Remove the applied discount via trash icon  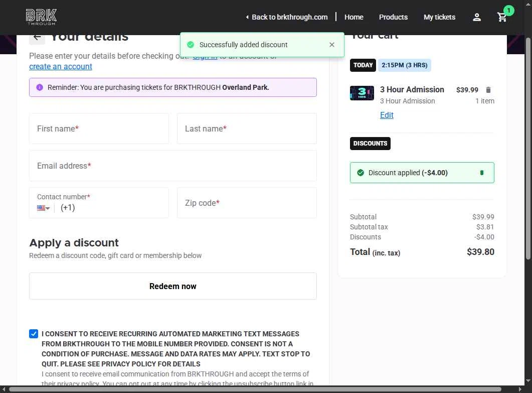[482, 173]
